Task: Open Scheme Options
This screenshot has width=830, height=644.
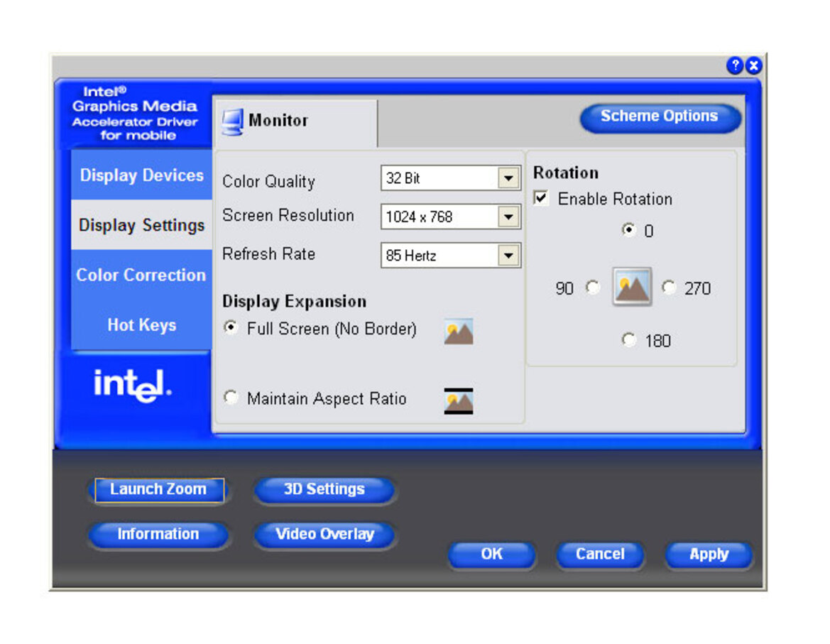Action: (x=660, y=116)
